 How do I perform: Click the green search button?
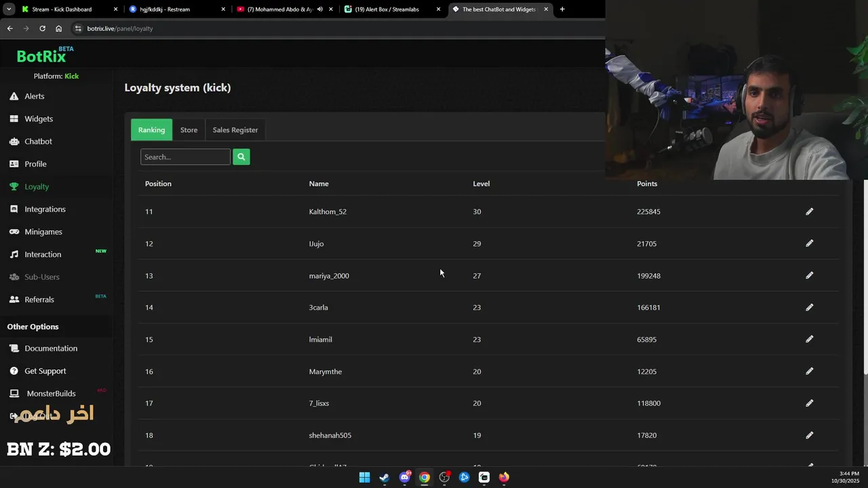[241, 157]
